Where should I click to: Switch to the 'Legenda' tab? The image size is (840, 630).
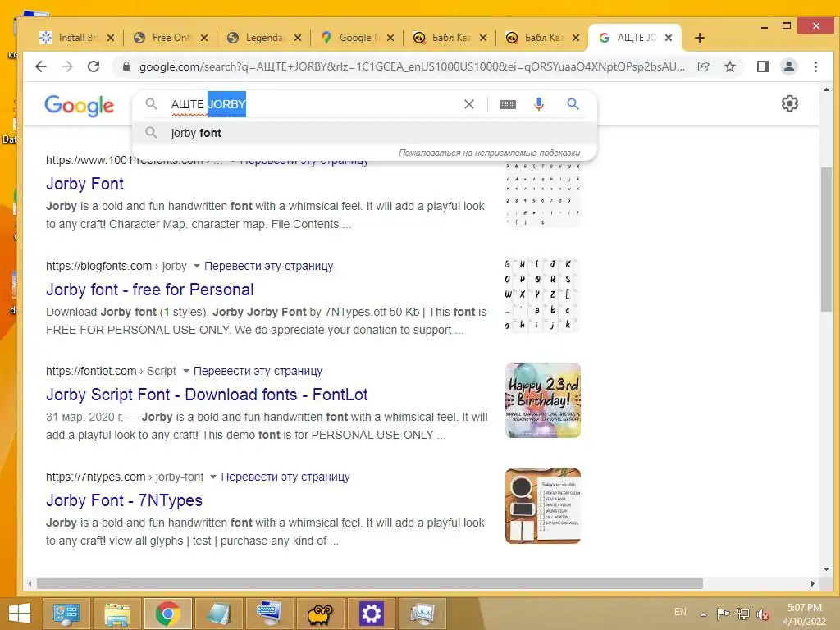click(262, 38)
